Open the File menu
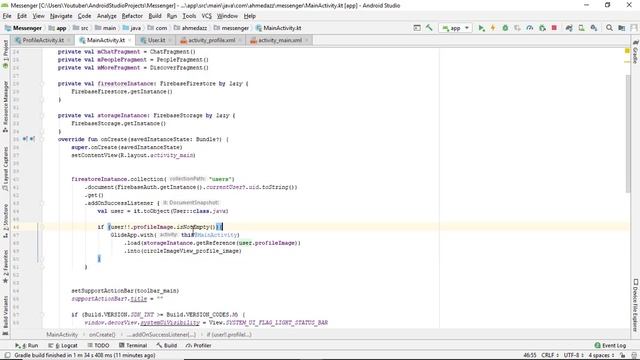Screen dimensions: 640x360 (x=7, y=16)
